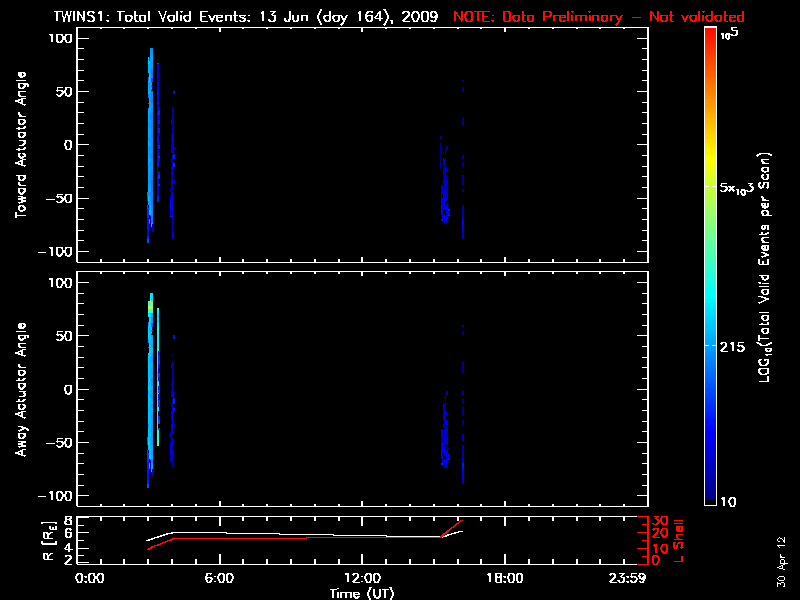Click the "Toward Actuator Angle" axis label
Image resolution: width=800 pixels, height=600 pixels.
(x=21, y=145)
